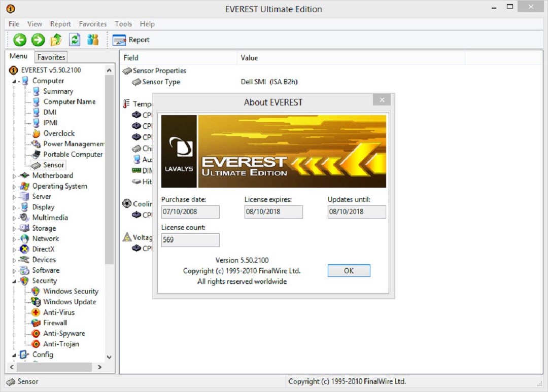Click the Overclock flame icon

point(36,133)
